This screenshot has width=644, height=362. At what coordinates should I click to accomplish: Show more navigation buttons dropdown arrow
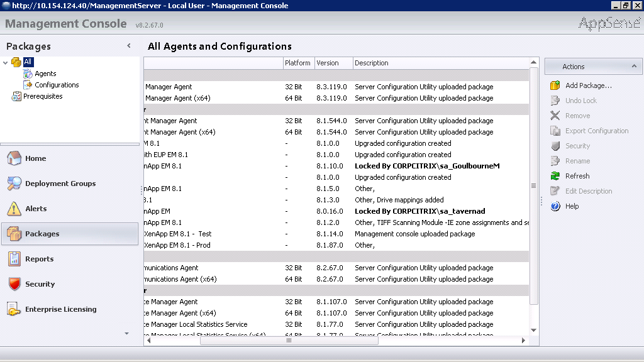pyautogui.click(x=126, y=334)
